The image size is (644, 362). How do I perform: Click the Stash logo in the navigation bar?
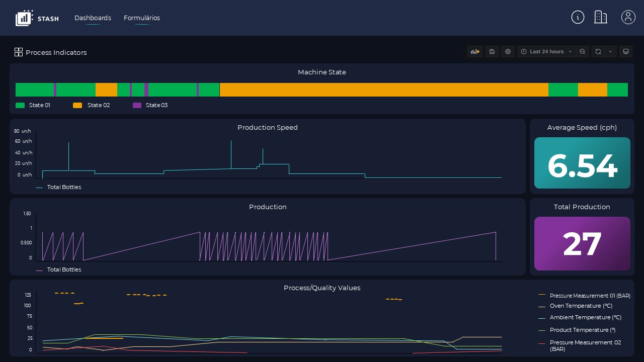coord(37,18)
